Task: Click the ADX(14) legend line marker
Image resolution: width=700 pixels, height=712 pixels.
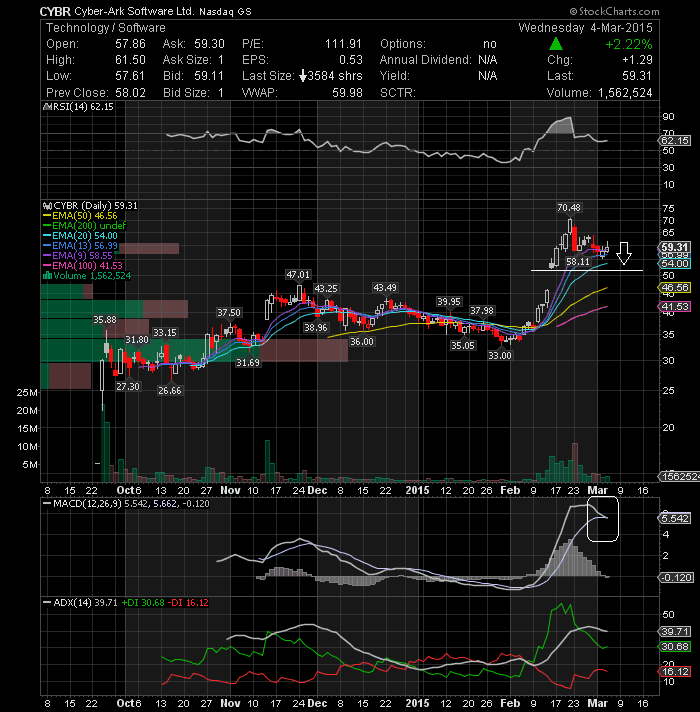Action: click(47, 603)
